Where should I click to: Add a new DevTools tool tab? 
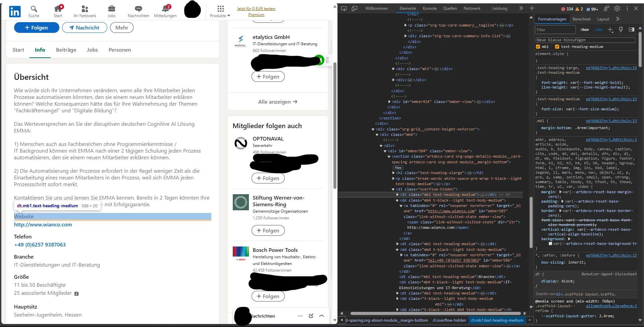532,8
